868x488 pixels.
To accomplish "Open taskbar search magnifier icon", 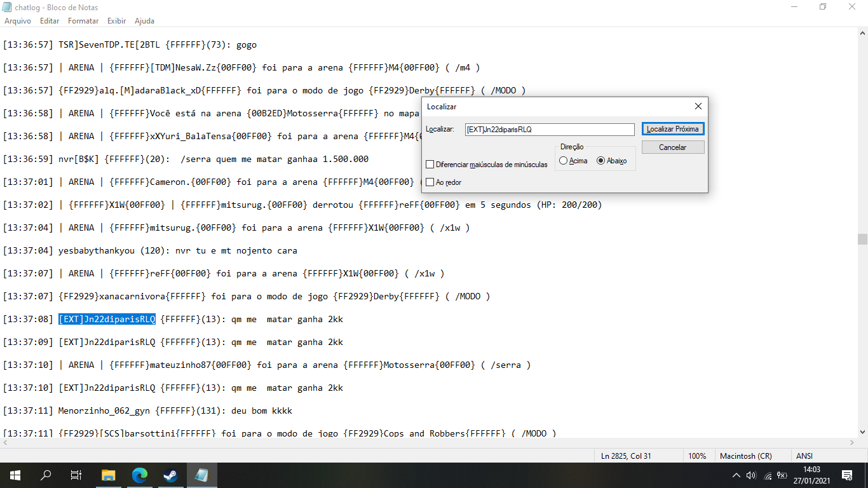I will click(46, 475).
